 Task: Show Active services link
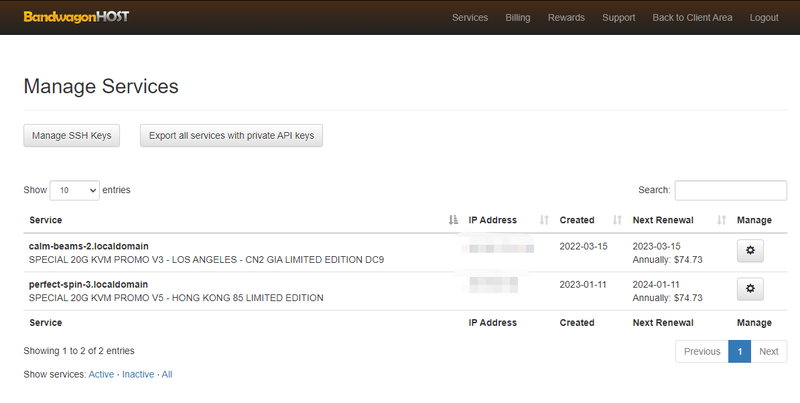(x=101, y=374)
